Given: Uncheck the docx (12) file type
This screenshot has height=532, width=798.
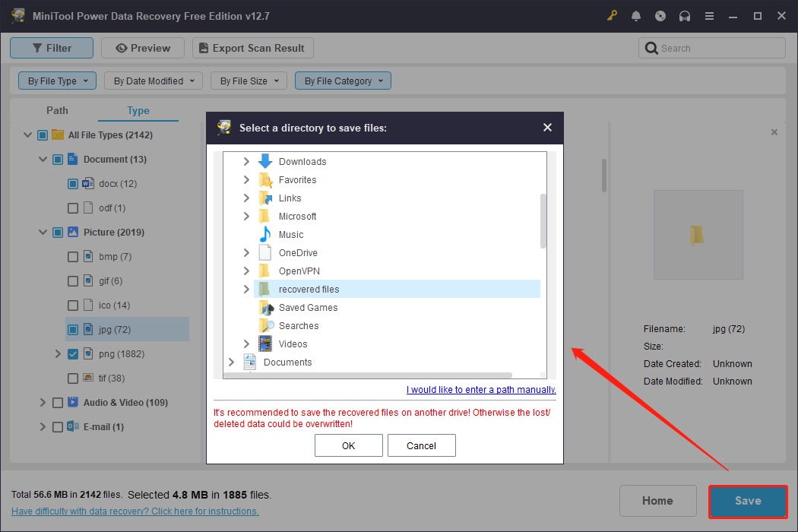Looking at the screenshot, I should 73,183.
